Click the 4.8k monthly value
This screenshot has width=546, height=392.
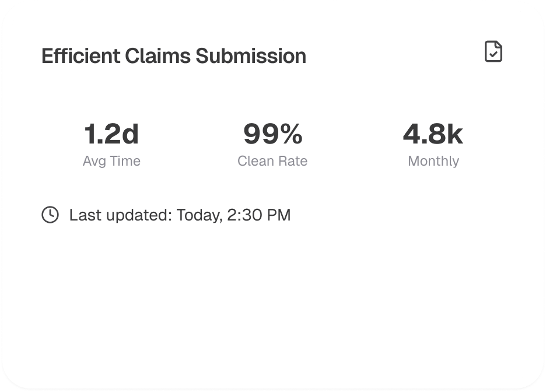(433, 134)
